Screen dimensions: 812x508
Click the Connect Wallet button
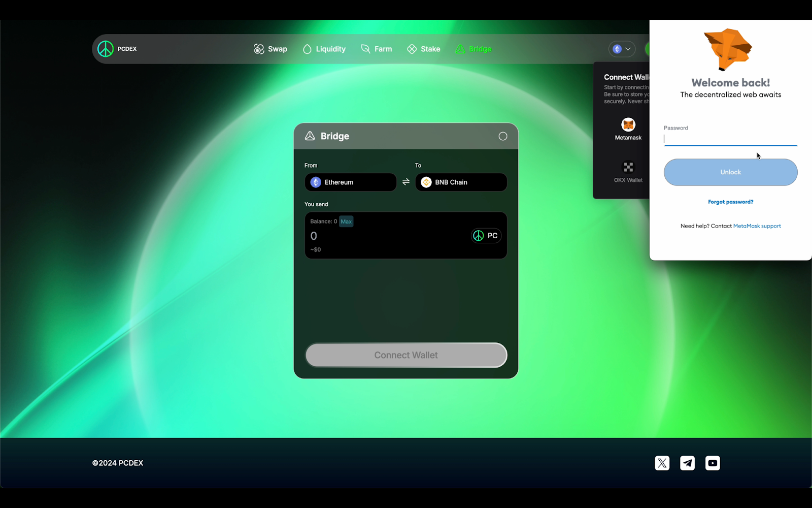(x=406, y=355)
